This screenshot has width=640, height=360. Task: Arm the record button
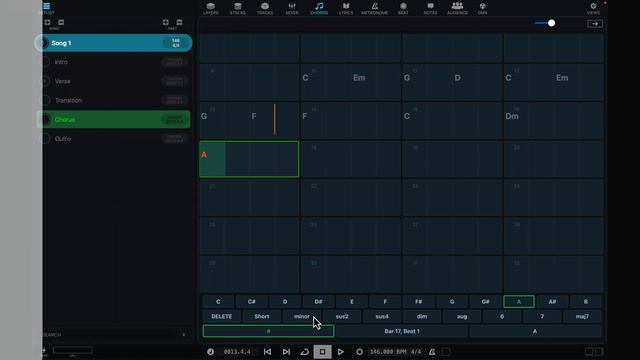click(359, 351)
